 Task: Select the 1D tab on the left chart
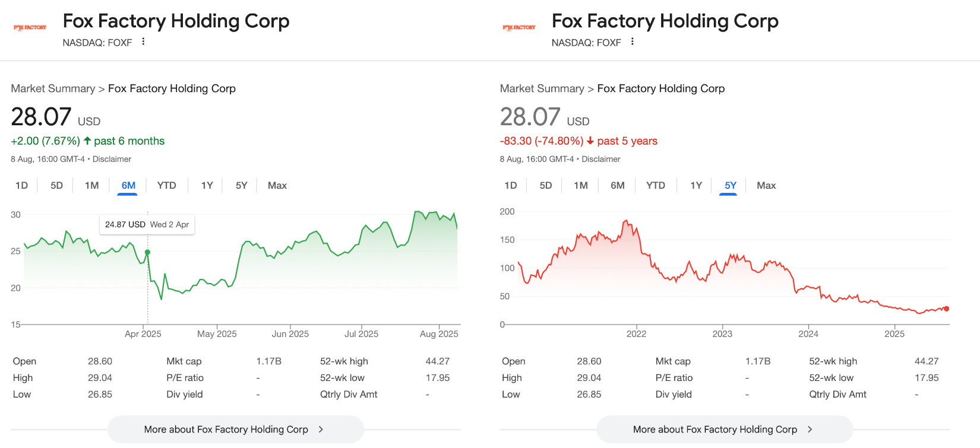click(x=22, y=186)
